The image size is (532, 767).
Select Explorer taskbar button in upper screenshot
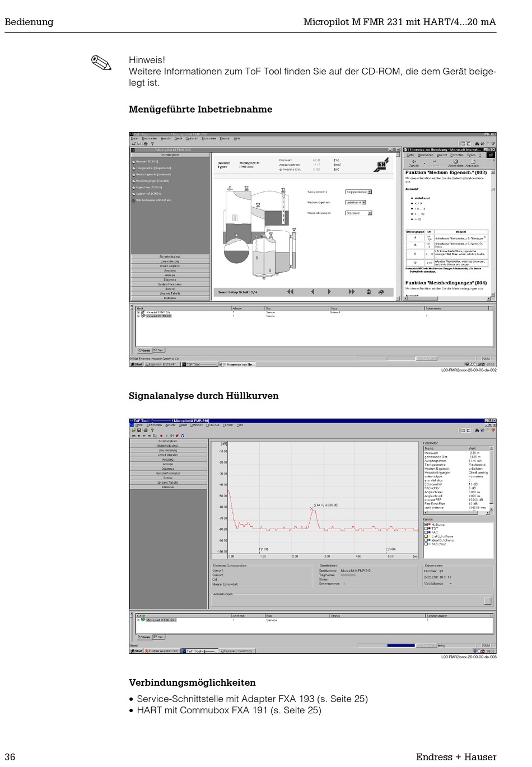pyautogui.click(x=162, y=364)
